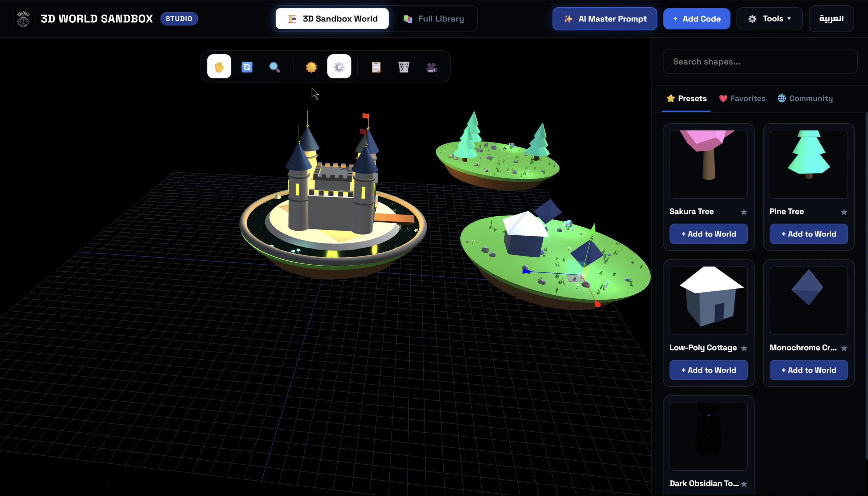This screenshot has height=496, width=868.
Task: Select the Presets tab
Action: point(686,98)
